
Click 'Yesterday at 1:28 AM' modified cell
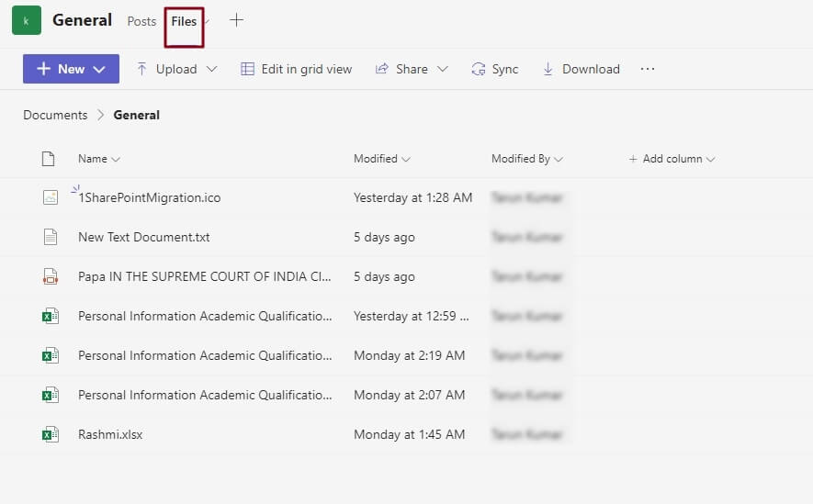coord(412,197)
